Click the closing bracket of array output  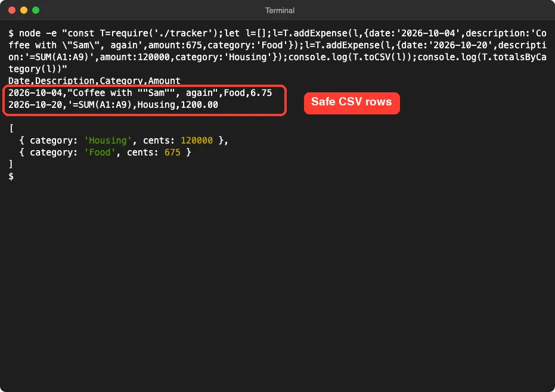[x=11, y=164]
